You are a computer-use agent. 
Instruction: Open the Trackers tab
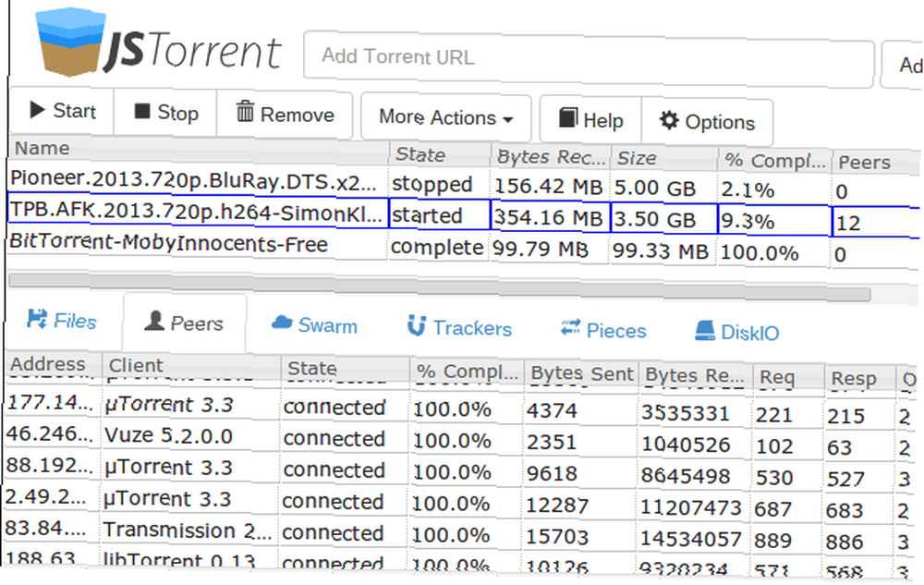pyautogui.click(x=459, y=327)
